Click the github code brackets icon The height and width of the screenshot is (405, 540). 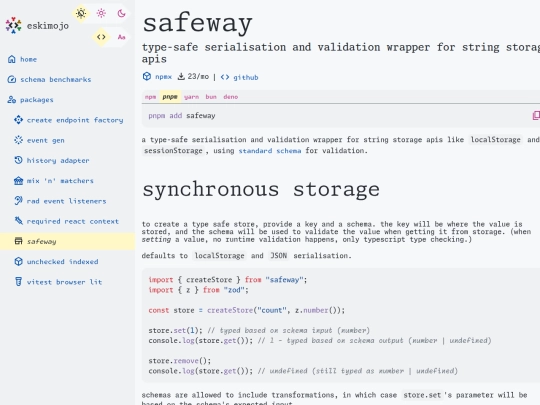225,77
